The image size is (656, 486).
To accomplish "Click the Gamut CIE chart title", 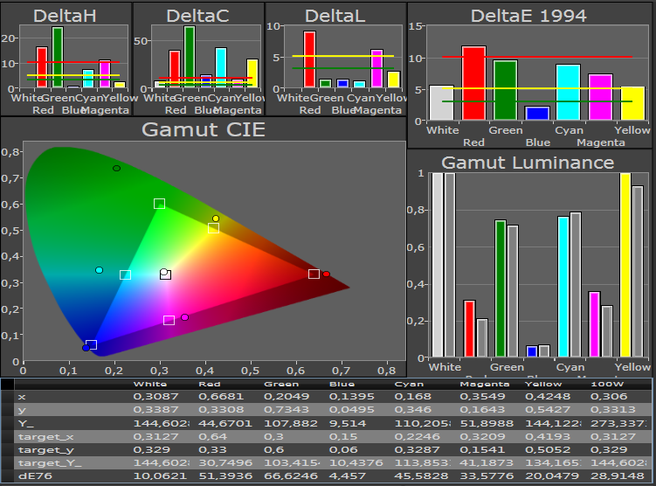I will pyautogui.click(x=203, y=129).
